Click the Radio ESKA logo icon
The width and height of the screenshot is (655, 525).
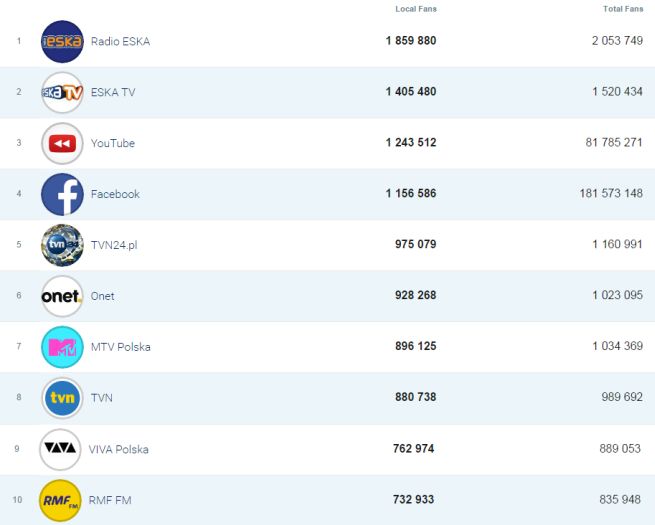tap(62, 42)
